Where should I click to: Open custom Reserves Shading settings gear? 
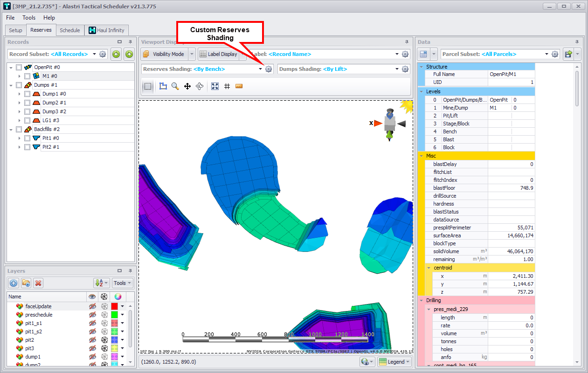pos(269,69)
